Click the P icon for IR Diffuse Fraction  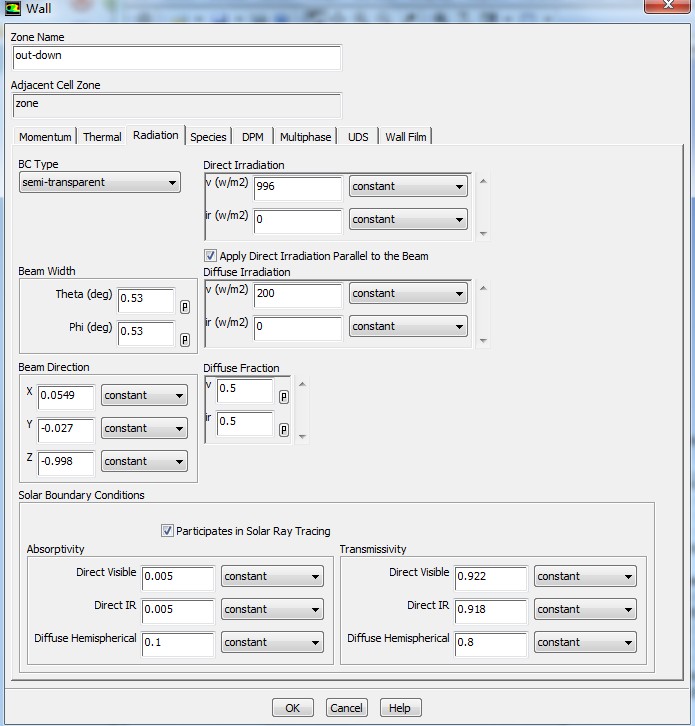284,430
